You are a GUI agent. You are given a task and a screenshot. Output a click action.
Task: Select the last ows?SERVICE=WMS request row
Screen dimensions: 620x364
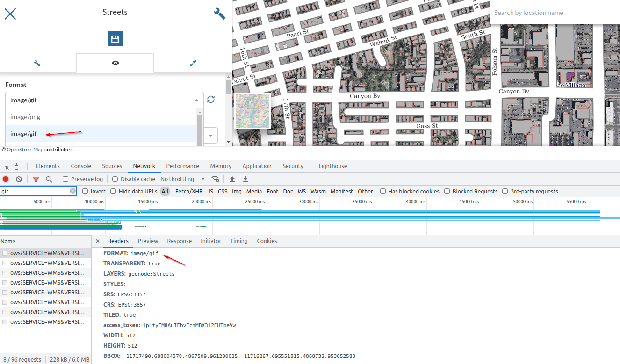45,322
